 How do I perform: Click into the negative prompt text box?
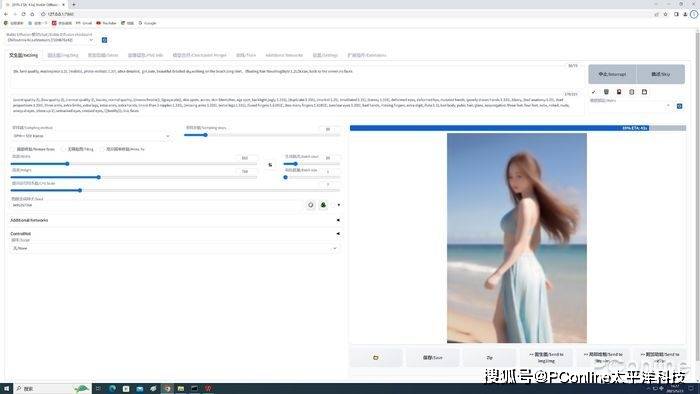click(x=296, y=105)
